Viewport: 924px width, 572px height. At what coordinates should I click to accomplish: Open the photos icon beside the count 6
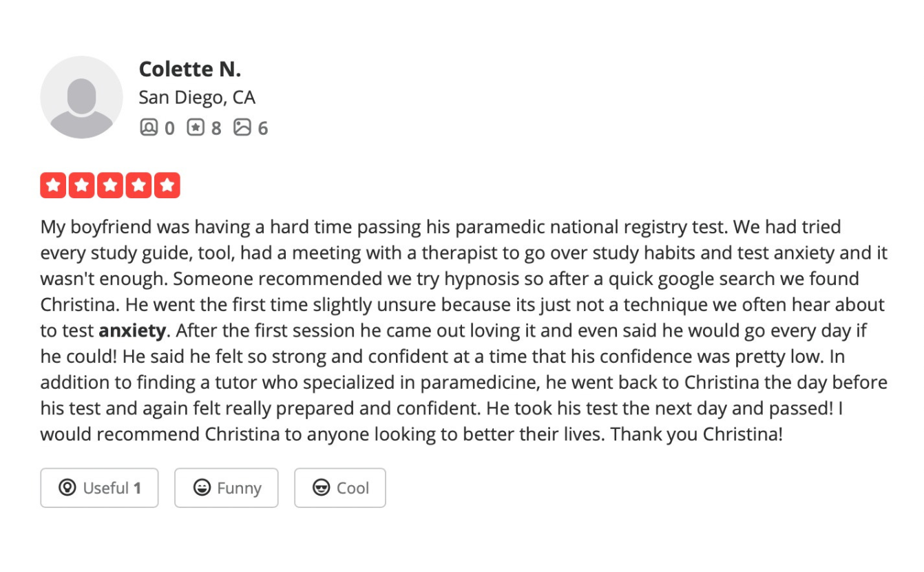(242, 126)
